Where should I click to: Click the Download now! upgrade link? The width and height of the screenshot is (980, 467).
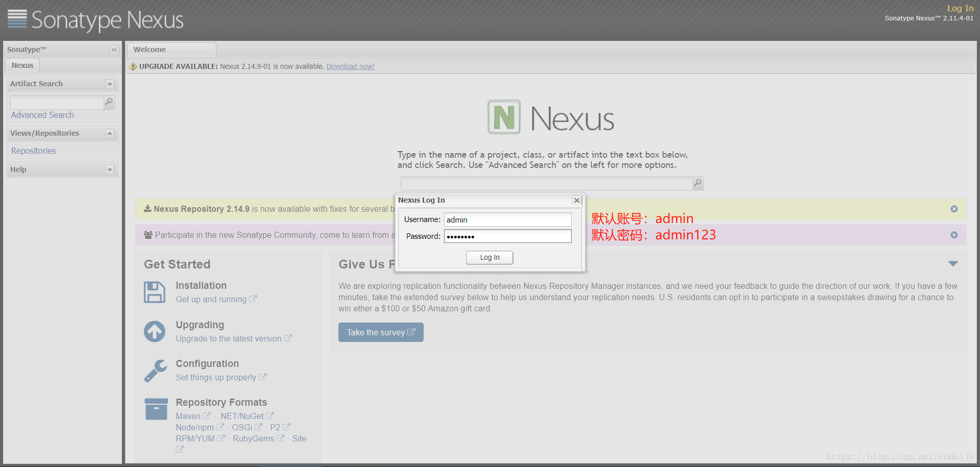pos(351,66)
